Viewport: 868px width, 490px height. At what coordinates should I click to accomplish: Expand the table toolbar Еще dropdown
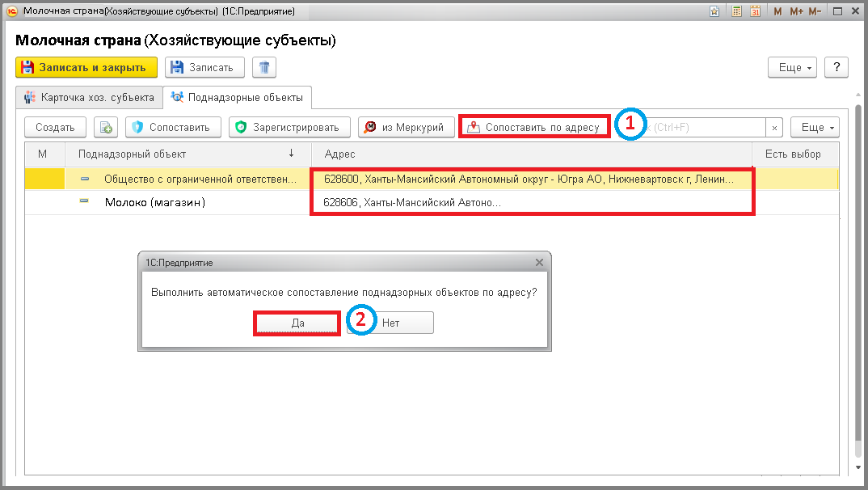tap(815, 127)
